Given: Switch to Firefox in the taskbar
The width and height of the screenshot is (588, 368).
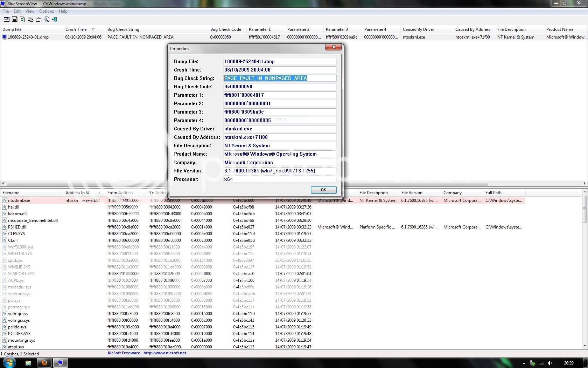Looking at the screenshot, I should pos(44,363).
